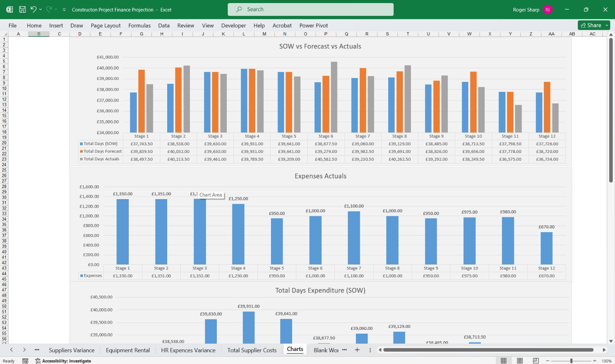
Task: Click the Macro recording status icon
Action: (25, 361)
